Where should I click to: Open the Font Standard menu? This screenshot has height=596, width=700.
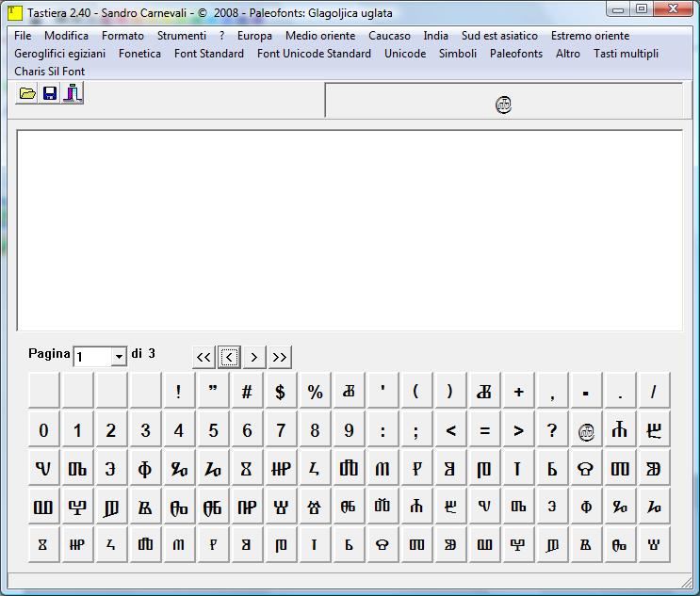tap(209, 54)
